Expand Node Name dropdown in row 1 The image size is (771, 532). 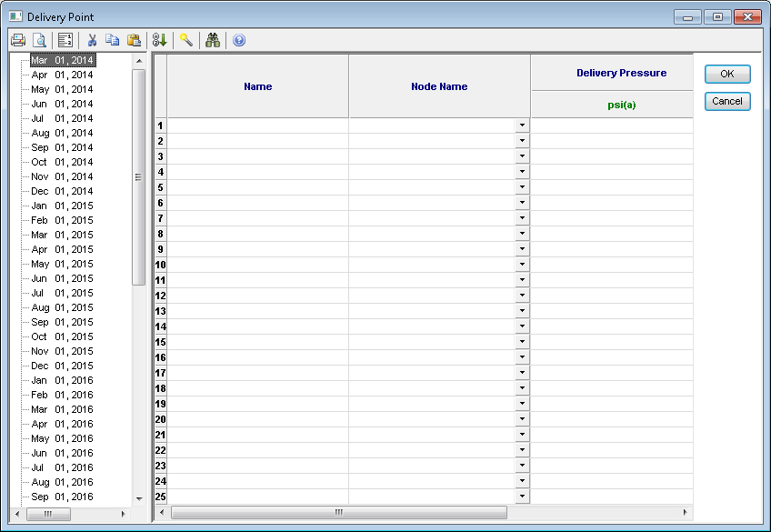[522, 125]
